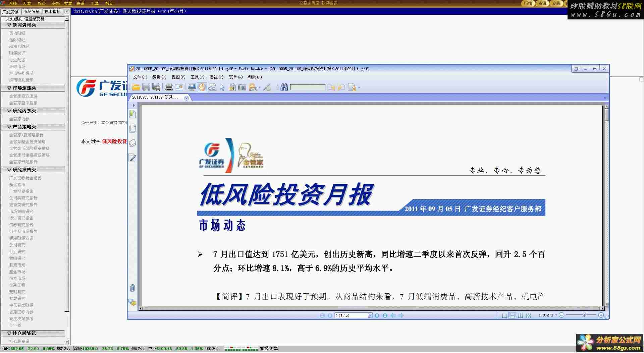
Task: Click the Snapshot camera icon
Action: tap(242, 87)
